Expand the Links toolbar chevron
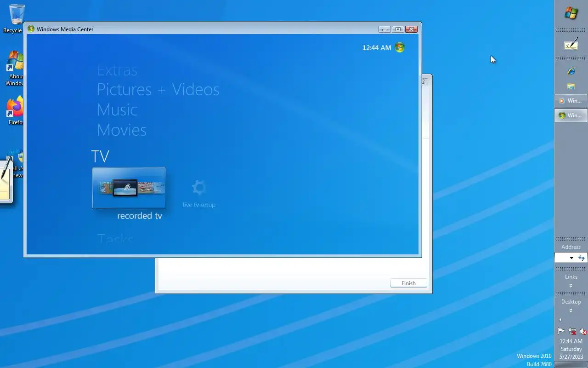588x368 pixels. pos(571,286)
